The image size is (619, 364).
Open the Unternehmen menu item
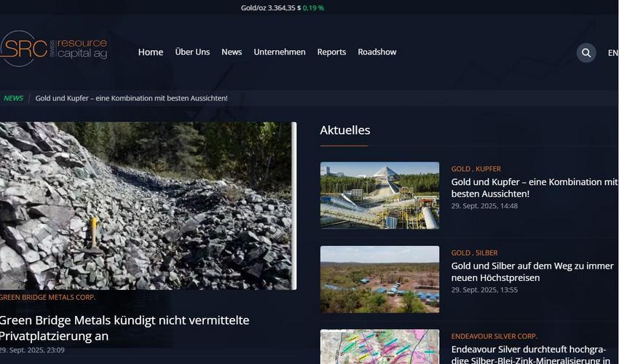click(280, 52)
